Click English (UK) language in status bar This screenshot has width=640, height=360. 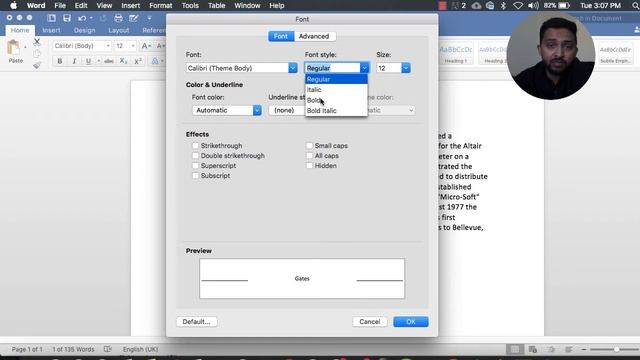coord(140,349)
